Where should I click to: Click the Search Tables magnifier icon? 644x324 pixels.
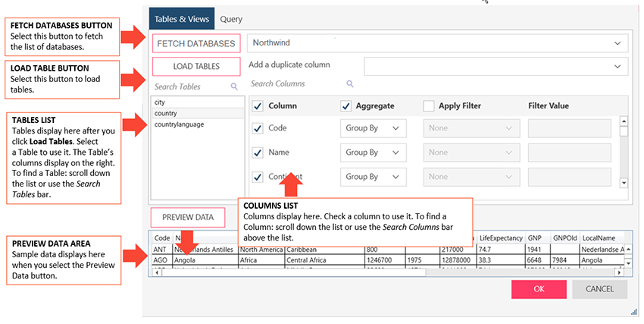click(x=234, y=87)
